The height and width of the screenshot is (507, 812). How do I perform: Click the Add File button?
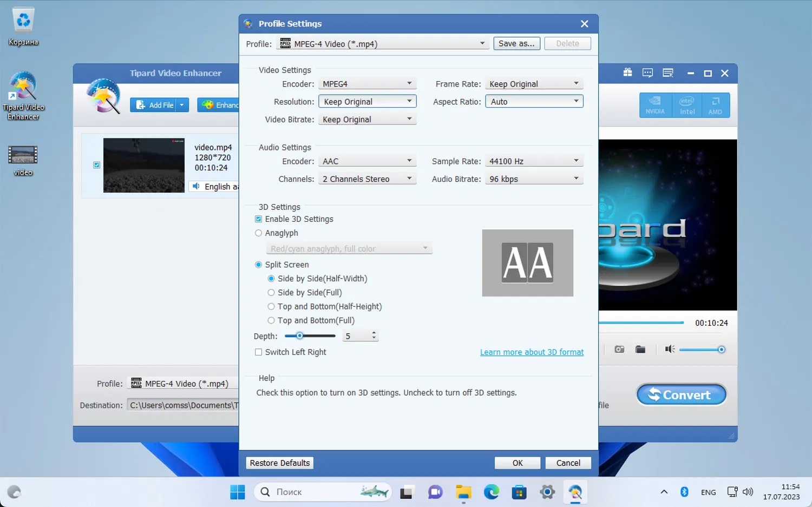tap(154, 105)
